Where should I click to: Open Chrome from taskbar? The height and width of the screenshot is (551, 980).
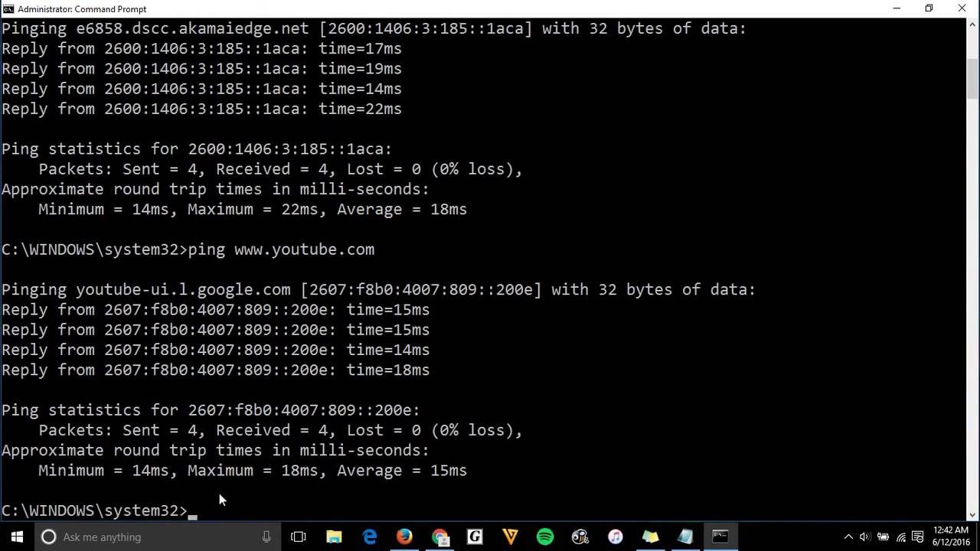point(439,536)
